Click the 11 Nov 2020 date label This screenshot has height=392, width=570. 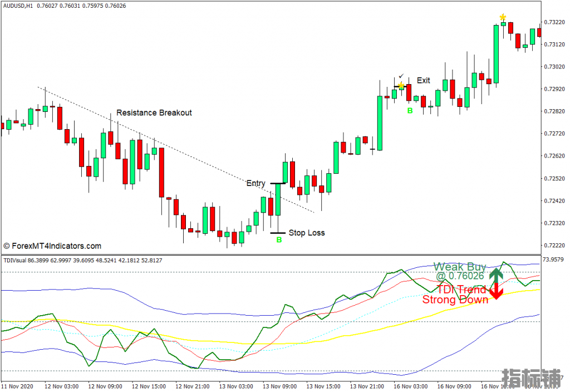pos(17,386)
